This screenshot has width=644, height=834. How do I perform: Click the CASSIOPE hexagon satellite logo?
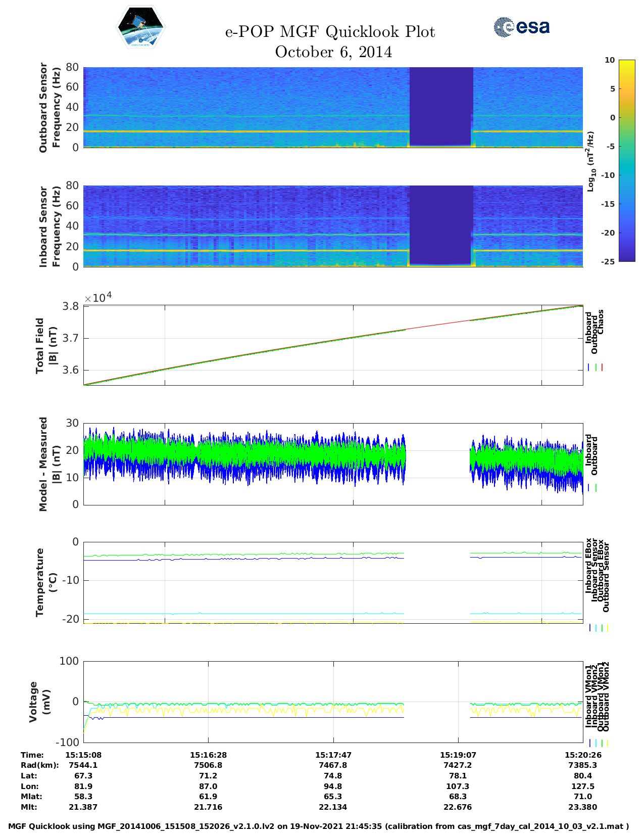(140, 28)
